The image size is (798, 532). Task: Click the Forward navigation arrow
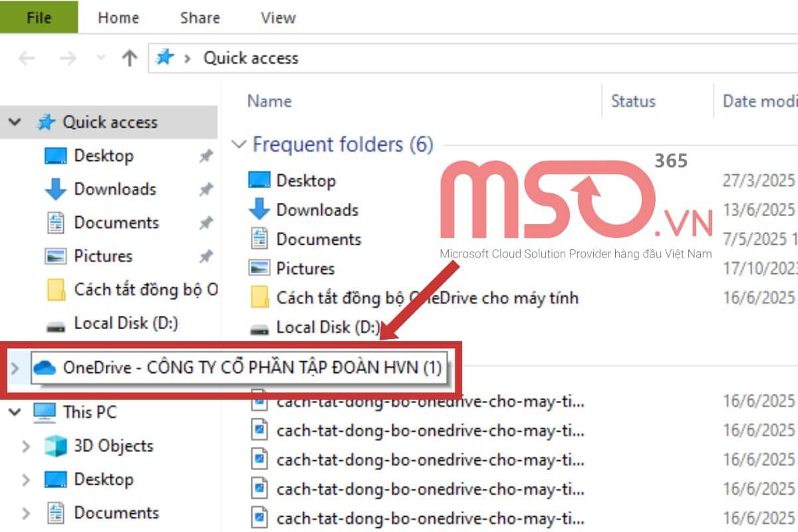tap(68, 59)
